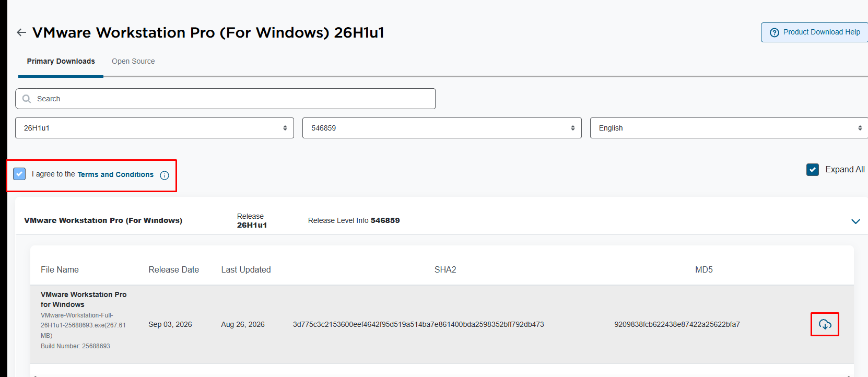The width and height of the screenshot is (868, 377).
Task: Switch to the Primary Downloads tab
Action: [x=61, y=61]
